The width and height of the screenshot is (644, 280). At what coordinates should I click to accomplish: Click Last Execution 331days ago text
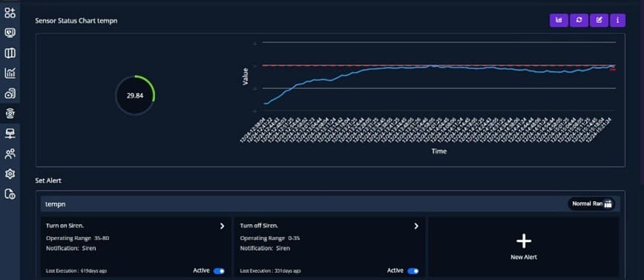click(x=270, y=271)
